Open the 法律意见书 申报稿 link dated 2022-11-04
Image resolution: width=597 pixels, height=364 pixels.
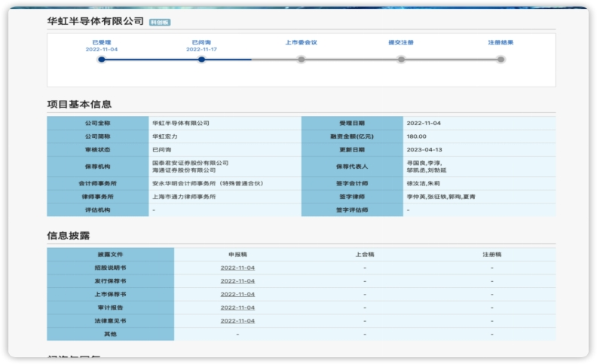tap(237, 321)
